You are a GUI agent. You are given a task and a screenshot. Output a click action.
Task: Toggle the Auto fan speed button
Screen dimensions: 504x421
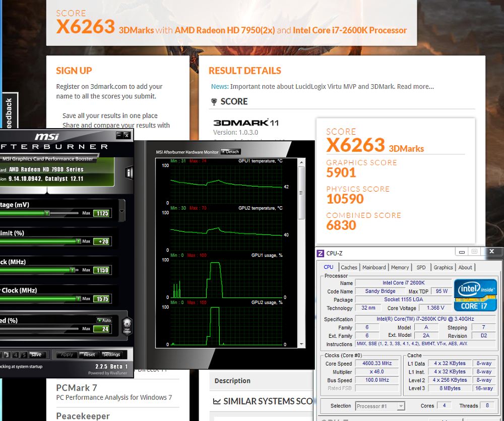pos(104,320)
